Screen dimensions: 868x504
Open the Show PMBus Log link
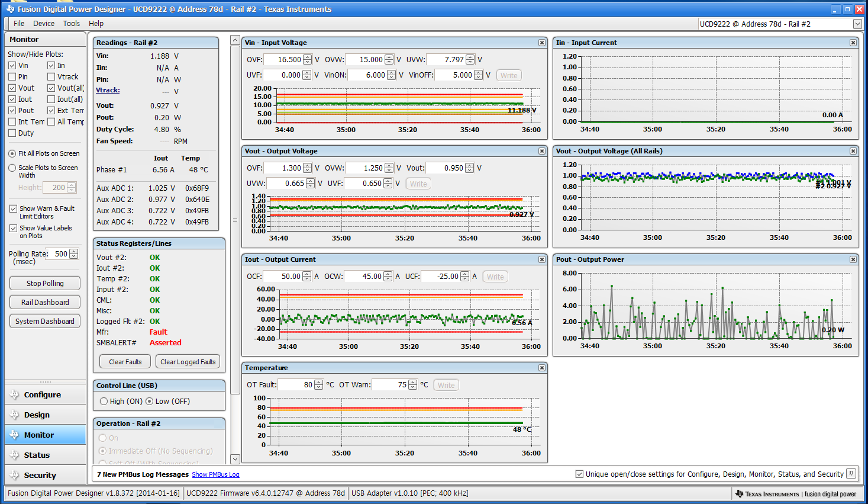click(x=215, y=475)
